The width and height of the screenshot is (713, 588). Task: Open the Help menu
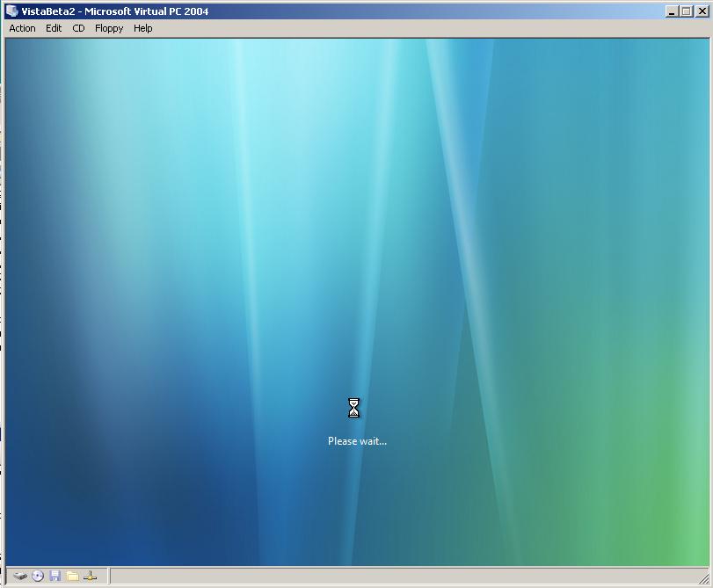(x=142, y=28)
